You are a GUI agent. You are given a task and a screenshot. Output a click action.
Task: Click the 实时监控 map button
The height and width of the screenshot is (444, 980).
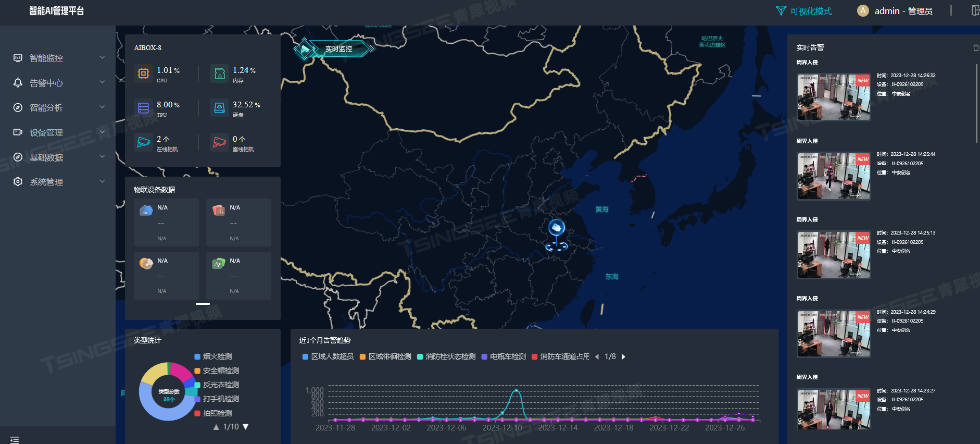pos(333,49)
